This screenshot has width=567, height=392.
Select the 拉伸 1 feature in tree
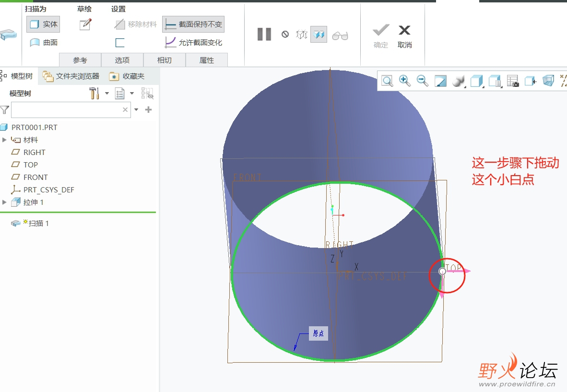[x=27, y=202]
